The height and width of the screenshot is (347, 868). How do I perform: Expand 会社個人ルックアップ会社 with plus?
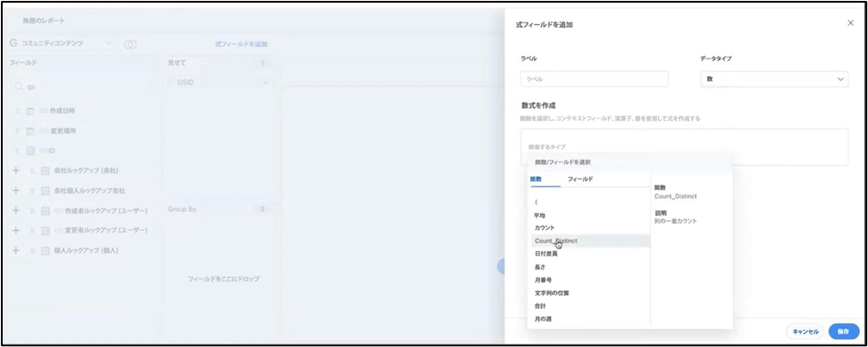15,190
